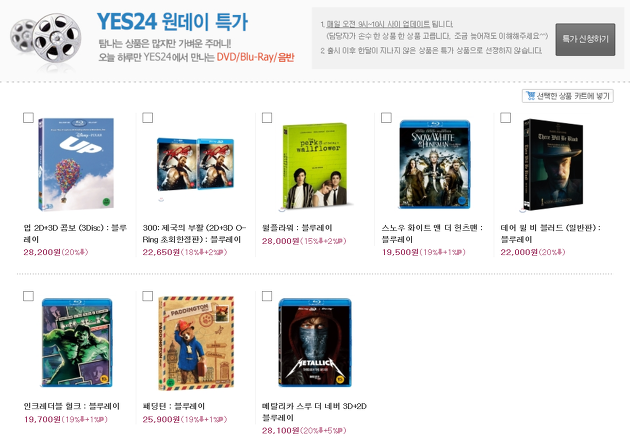The image size is (630, 444).
Task: Select the There Will Be Blood checkbox
Action: [x=505, y=118]
